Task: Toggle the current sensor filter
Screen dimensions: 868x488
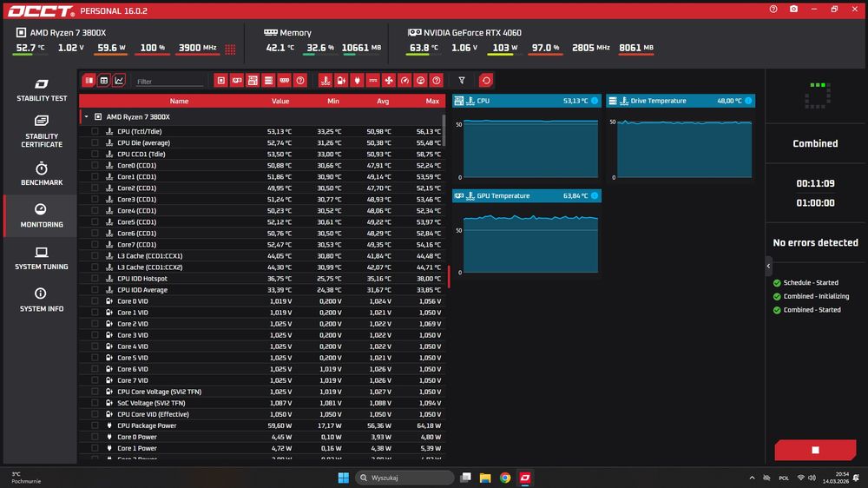Action: tap(373, 81)
